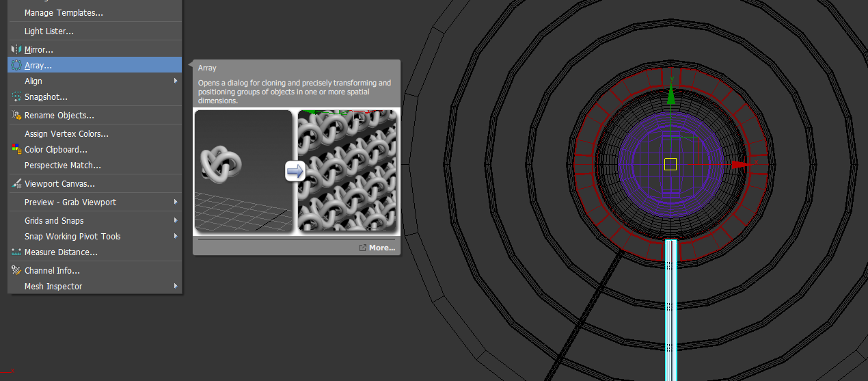Viewport: 868px width, 381px height.
Task: Open Manage Templates menu entry
Action: click(x=94, y=12)
